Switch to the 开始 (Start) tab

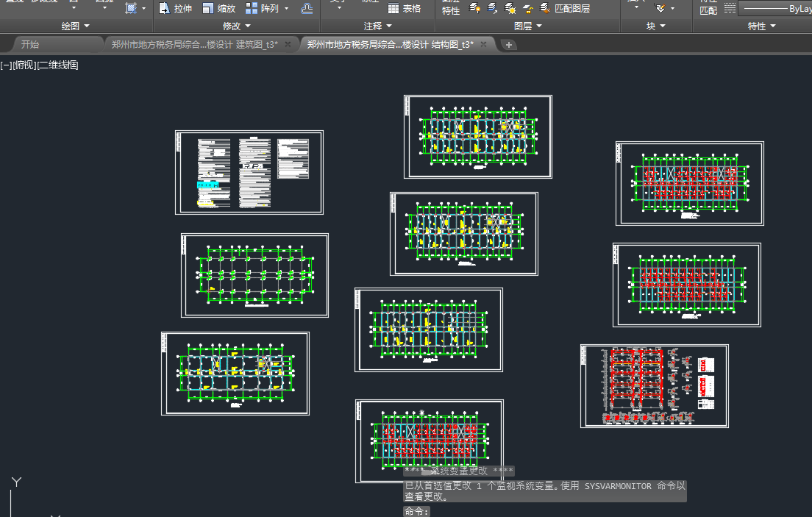click(30, 45)
